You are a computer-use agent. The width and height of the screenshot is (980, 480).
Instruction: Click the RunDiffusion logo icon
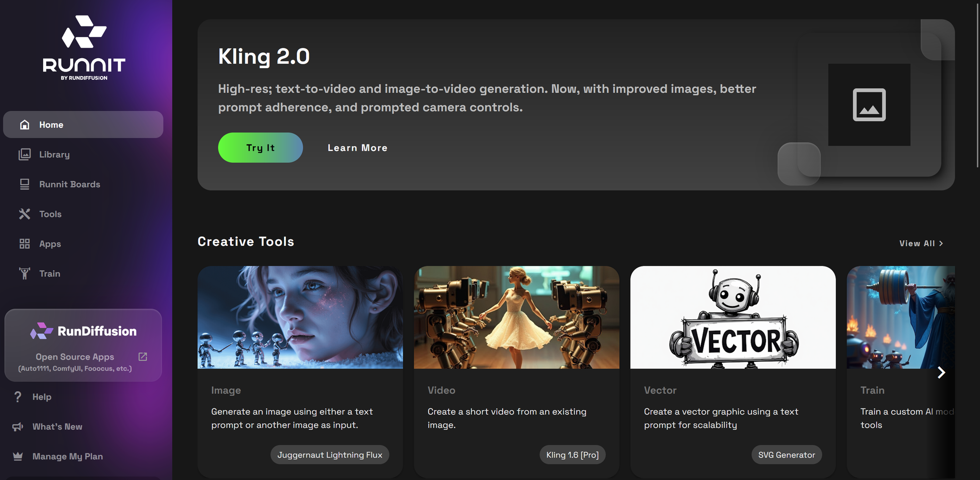[x=42, y=331]
